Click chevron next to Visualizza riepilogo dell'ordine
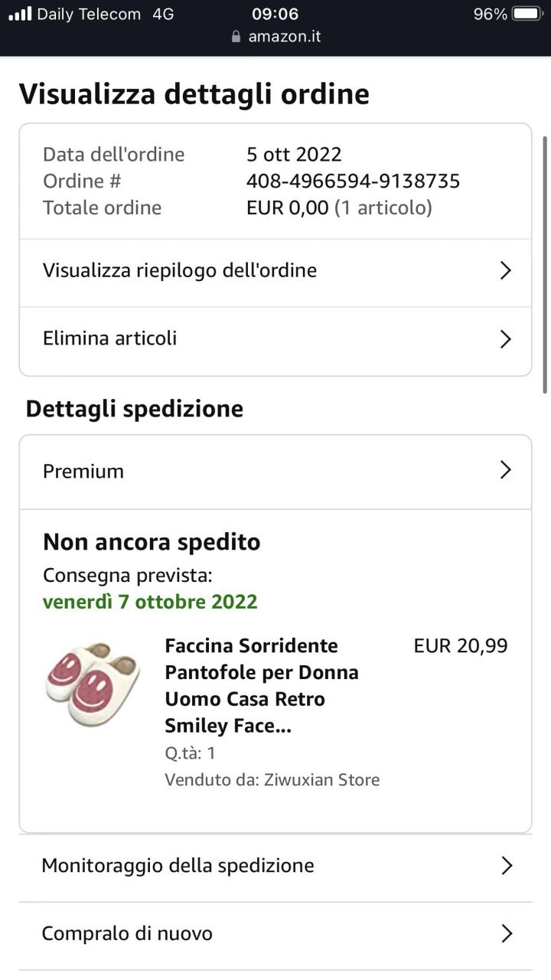The image size is (551, 980). tap(505, 270)
